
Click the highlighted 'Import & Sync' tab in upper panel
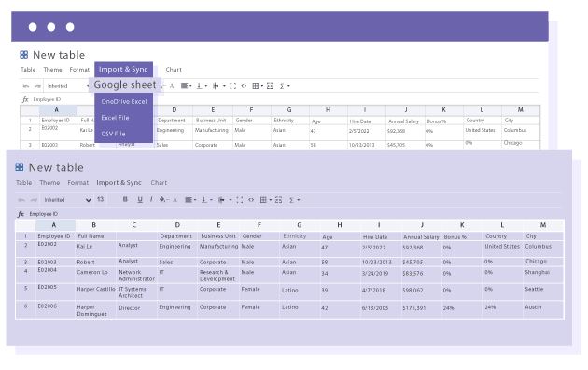(123, 69)
